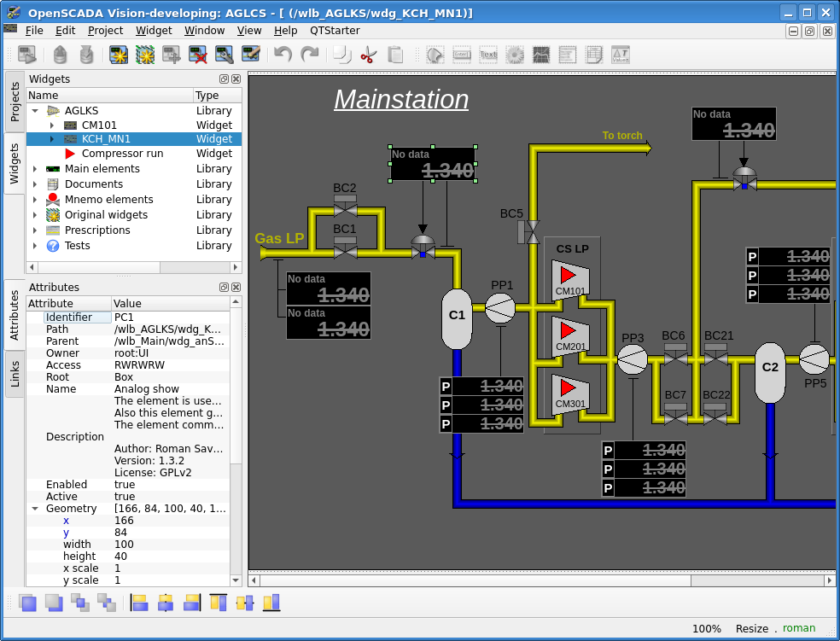Switch to the Links side tab
Screen dimensions: 840x641
click(15, 373)
